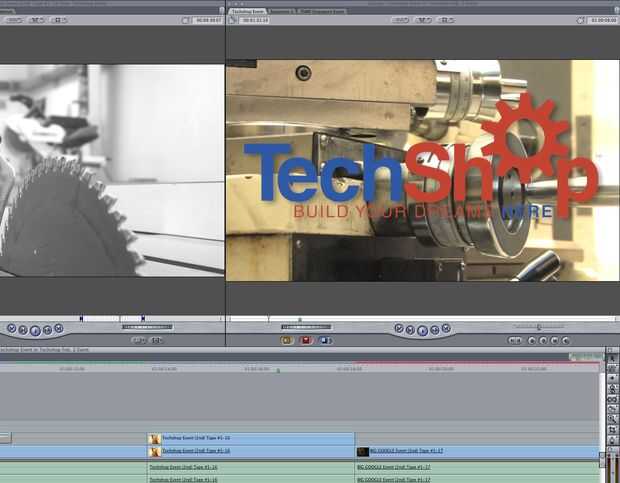Open the Viewer playhead sync pop-up
The width and height of the screenshot is (620, 483).
[60, 20]
